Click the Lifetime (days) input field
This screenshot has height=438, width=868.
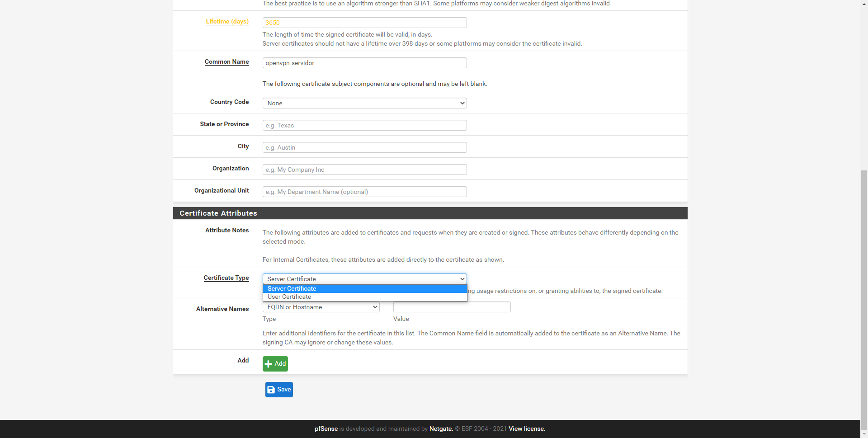click(x=364, y=23)
